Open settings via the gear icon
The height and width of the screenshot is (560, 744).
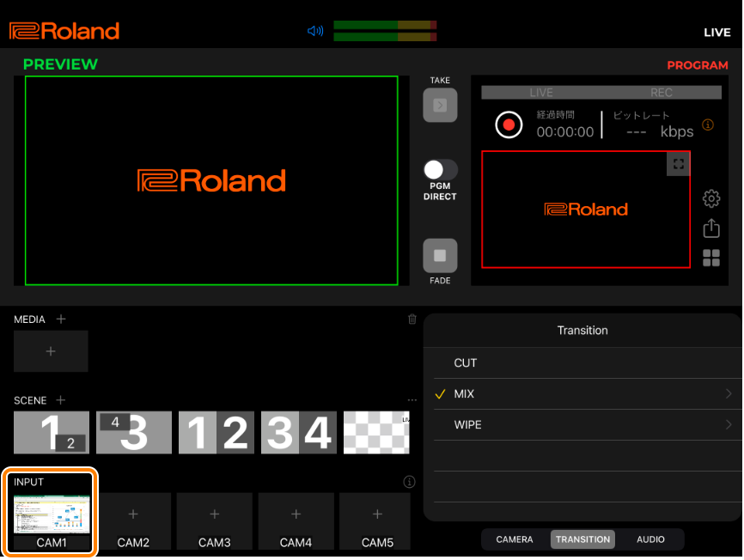pyautogui.click(x=711, y=198)
